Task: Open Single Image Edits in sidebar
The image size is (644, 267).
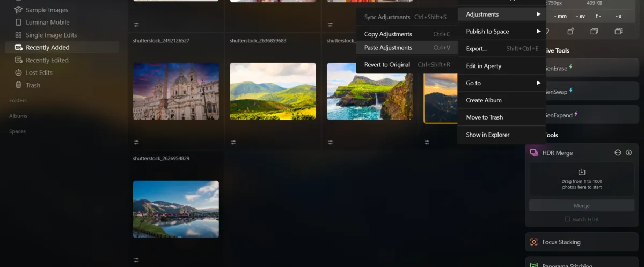Action: point(51,35)
